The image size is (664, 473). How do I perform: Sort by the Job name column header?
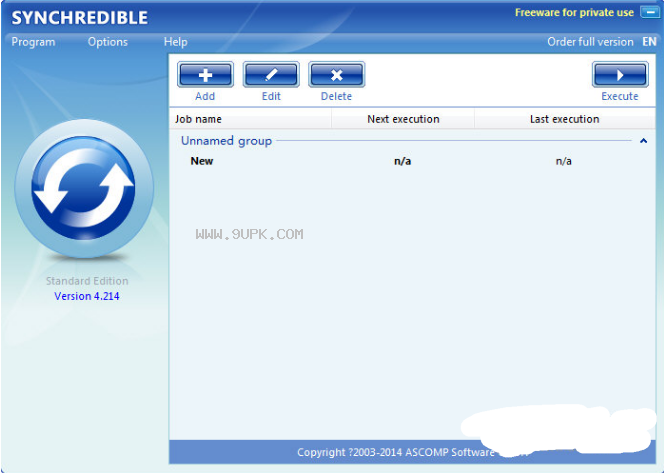(250, 119)
